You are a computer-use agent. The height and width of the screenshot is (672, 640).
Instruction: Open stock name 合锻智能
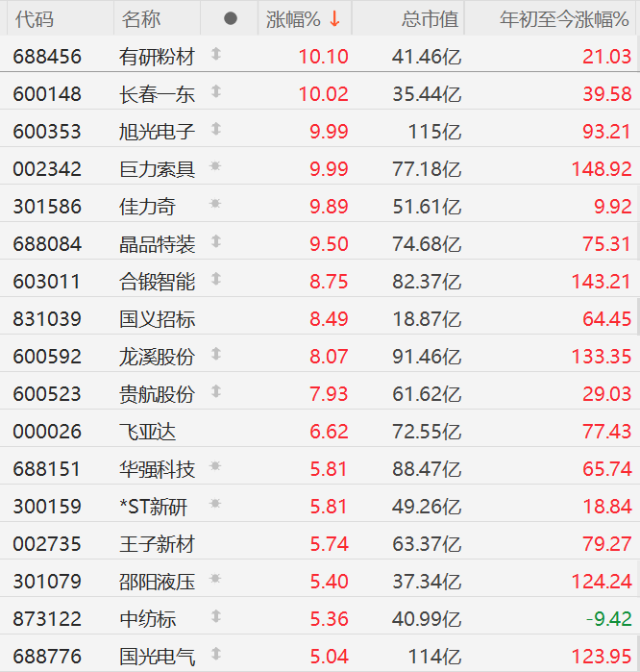coord(157,282)
